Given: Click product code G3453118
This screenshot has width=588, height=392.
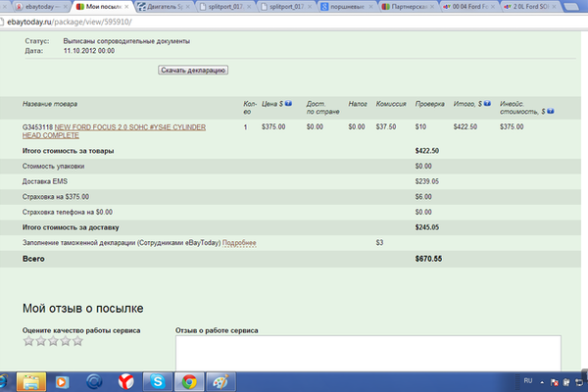Looking at the screenshot, I should (x=37, y=127).
